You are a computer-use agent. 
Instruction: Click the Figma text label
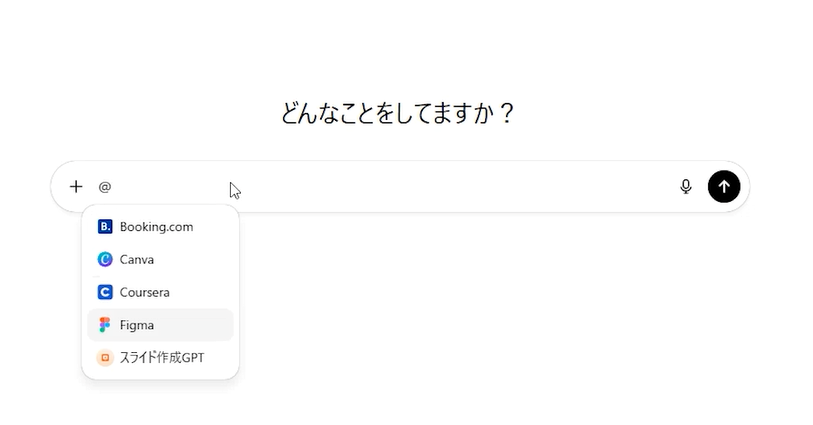(137, 325)
